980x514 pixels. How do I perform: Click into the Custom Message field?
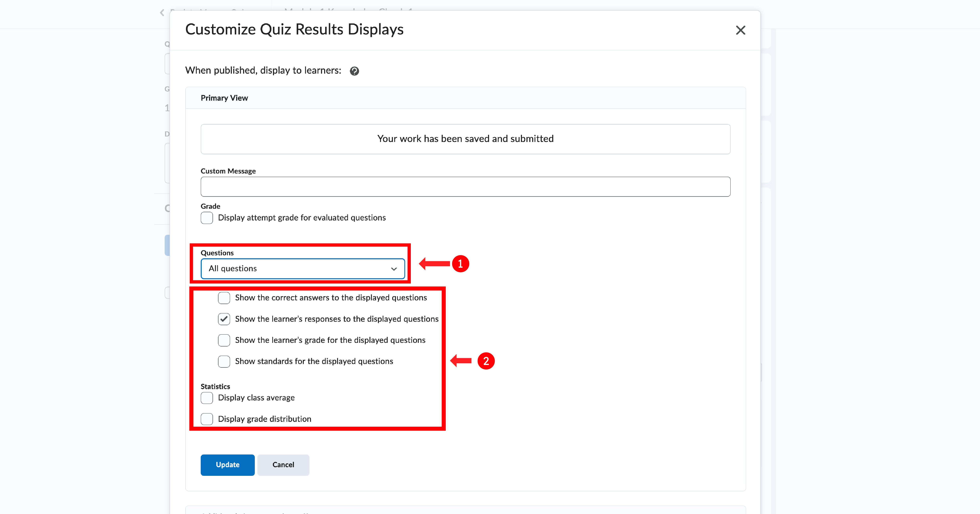point(465,187)
